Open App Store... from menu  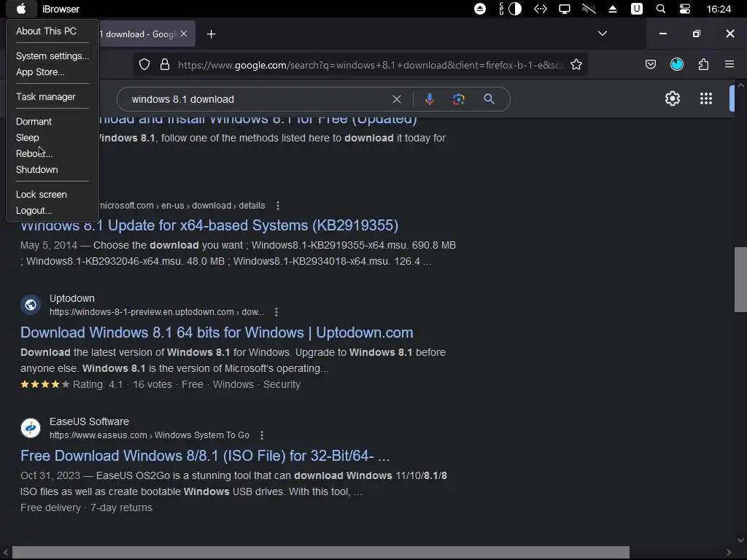(x=40, y=72)
